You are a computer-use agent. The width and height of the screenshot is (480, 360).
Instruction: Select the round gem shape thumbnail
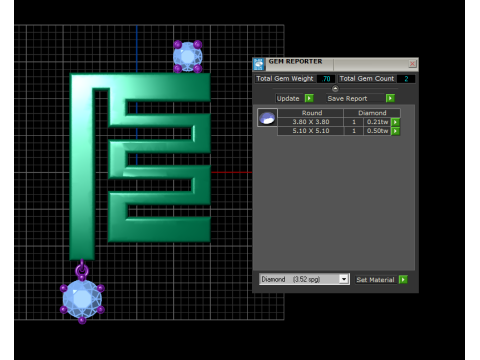(x=267, y=118)
